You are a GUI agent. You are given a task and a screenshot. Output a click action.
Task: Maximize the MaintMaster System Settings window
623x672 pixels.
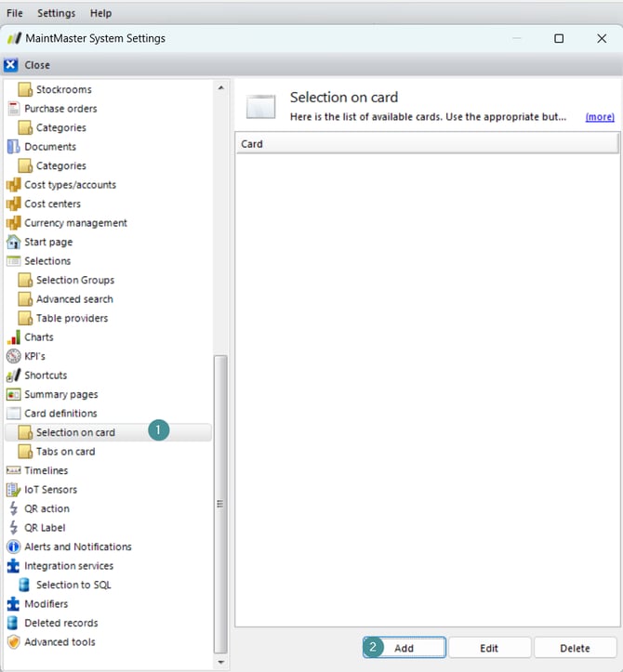pyautogui.click(x=559, y=38)
